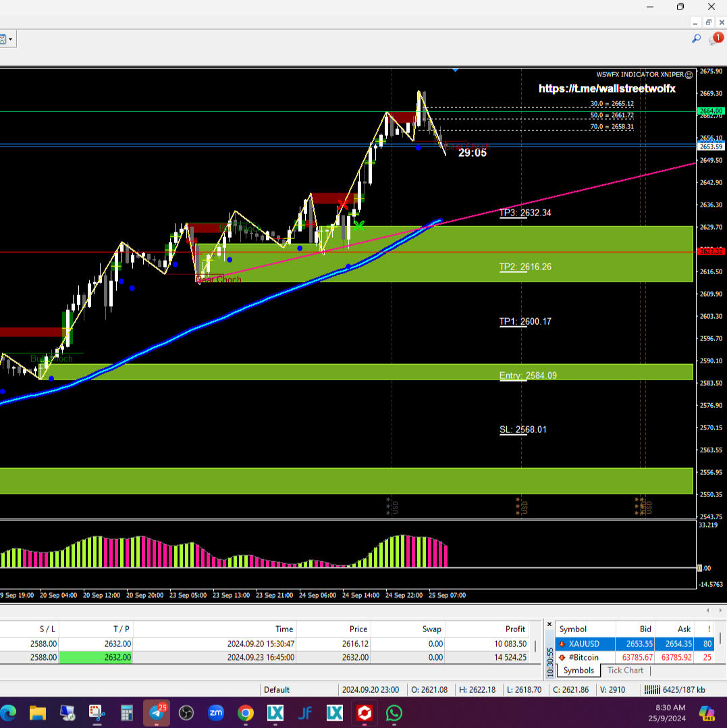Select the Symbols tab in Market Watch
The image size is (727, 728).
click(578, 670)
